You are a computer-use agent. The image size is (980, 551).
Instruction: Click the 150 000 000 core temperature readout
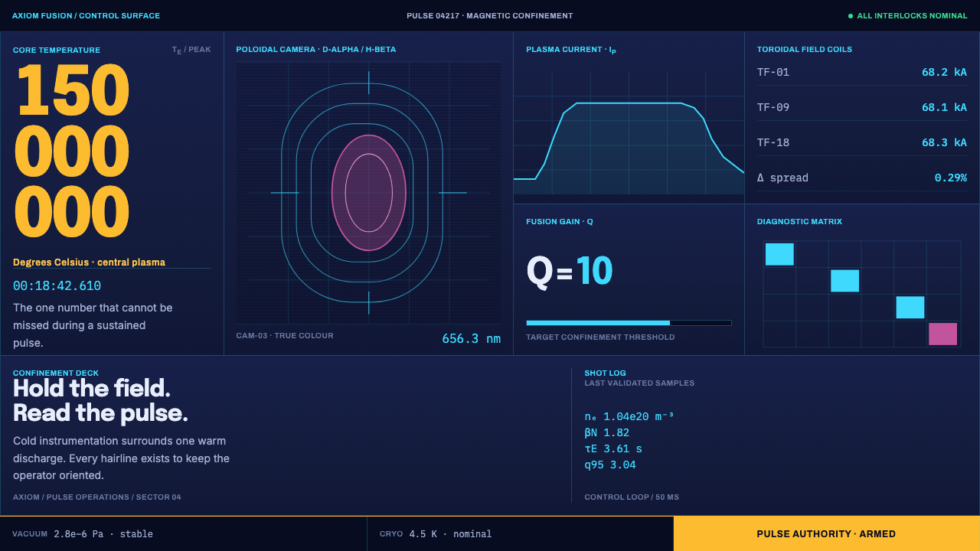coord(72,152)
